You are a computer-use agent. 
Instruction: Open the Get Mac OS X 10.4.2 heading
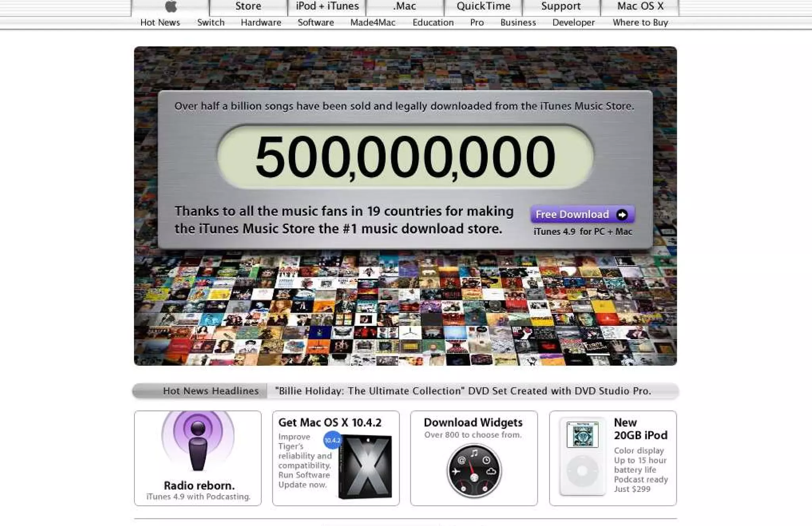click(x=330, y=423)
